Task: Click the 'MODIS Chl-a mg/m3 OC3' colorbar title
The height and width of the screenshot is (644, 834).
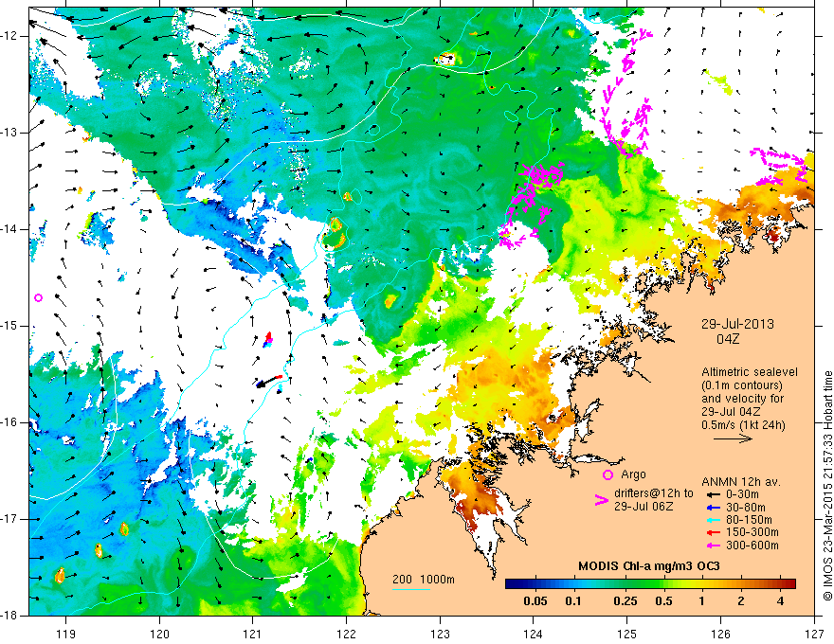Action: click(649, 566)
